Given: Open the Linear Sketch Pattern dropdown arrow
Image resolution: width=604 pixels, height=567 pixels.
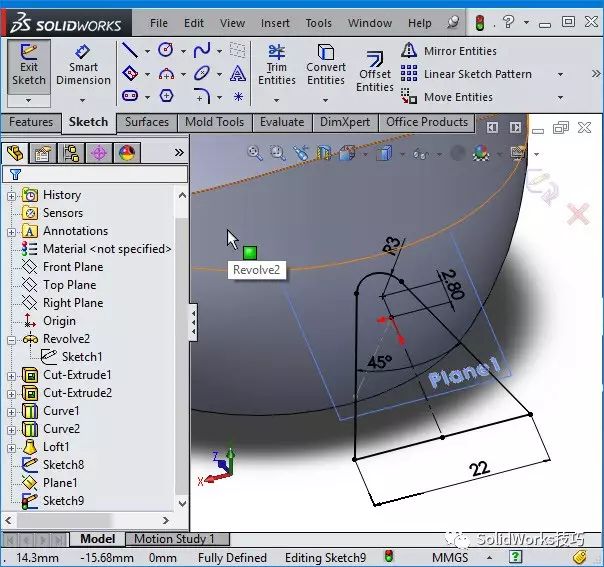Looking at the screenshot, I should click(560, 74).
